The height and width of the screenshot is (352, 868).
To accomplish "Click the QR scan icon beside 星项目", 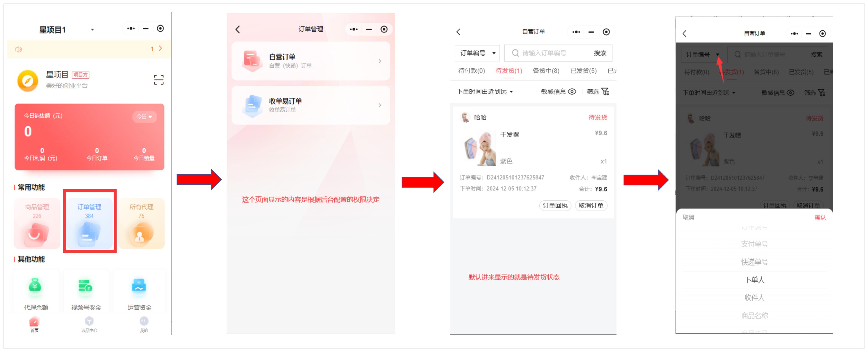I will [x=159, y=79].
